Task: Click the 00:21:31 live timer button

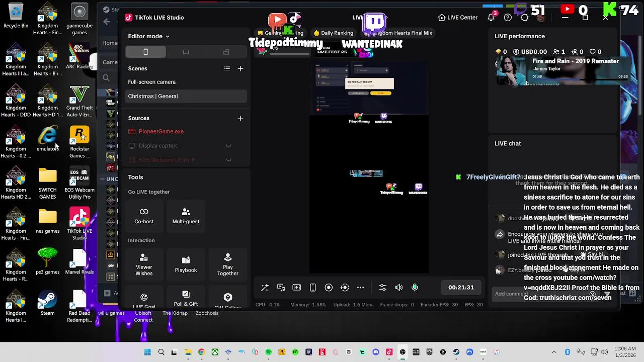Action: tap(461, 288)
